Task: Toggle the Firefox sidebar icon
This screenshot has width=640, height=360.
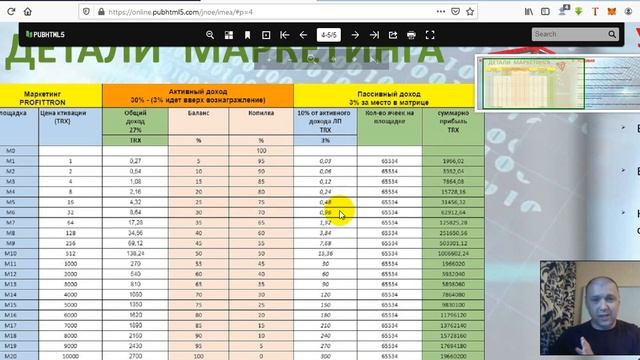Action: click(545, 12)
